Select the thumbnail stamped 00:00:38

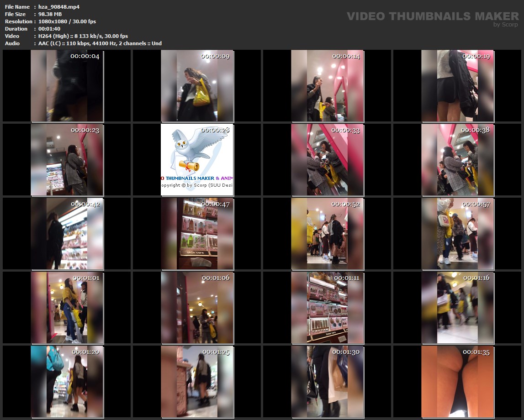click(457, 160)
